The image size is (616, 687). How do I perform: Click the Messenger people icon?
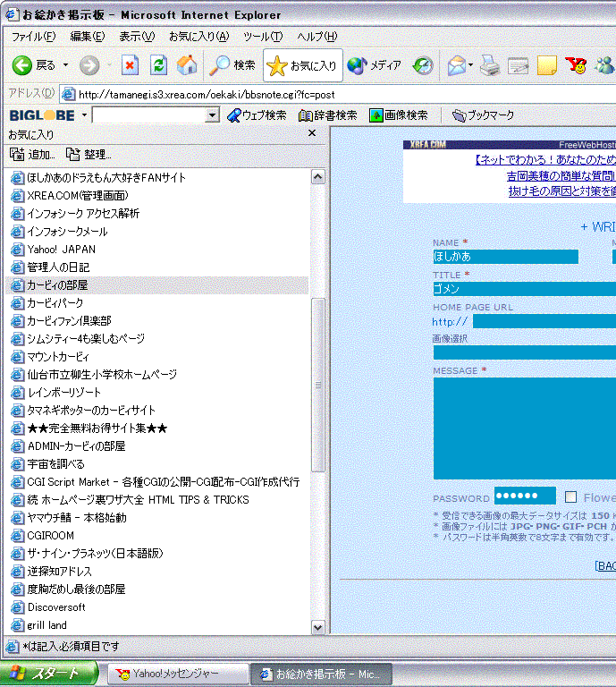point(604,65)
